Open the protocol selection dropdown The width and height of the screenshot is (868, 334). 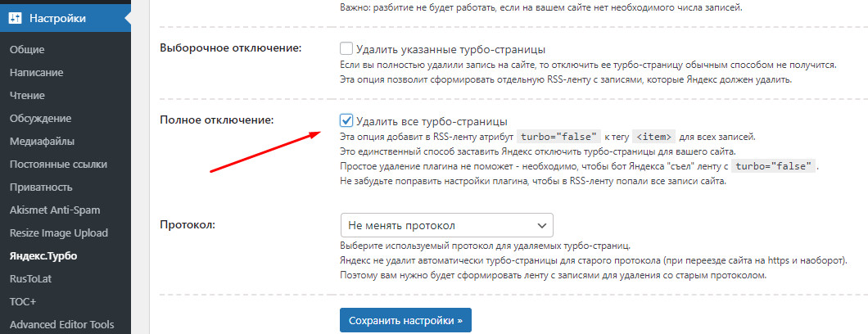point(446,225)
